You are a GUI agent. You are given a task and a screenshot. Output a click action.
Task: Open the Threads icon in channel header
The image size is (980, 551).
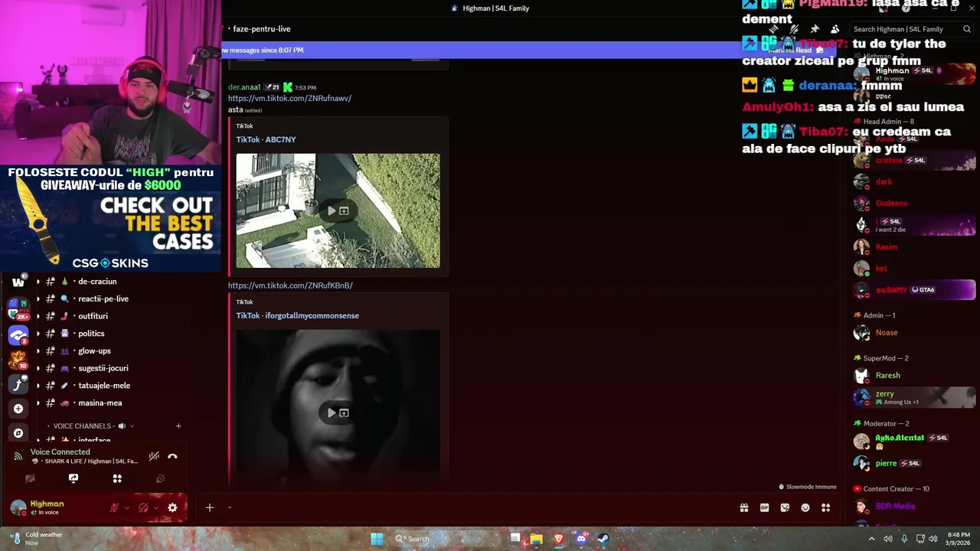point(774,29)
